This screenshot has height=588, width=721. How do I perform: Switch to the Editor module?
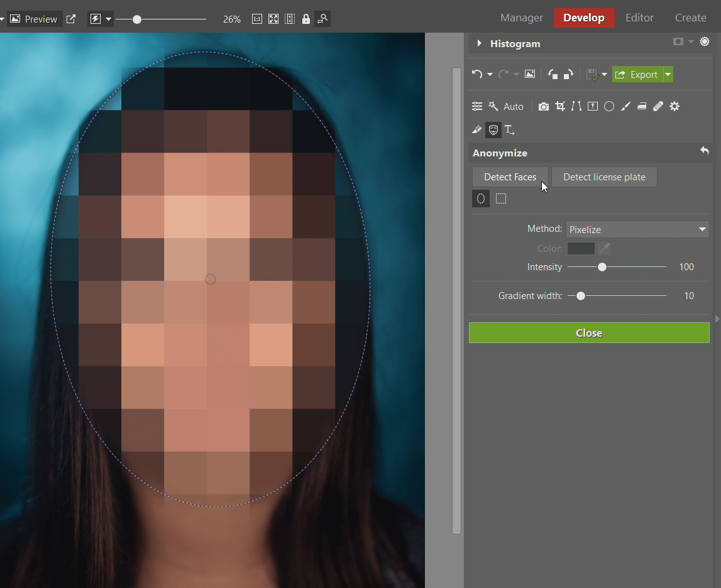pyautogui.click(x=639, y=18)
